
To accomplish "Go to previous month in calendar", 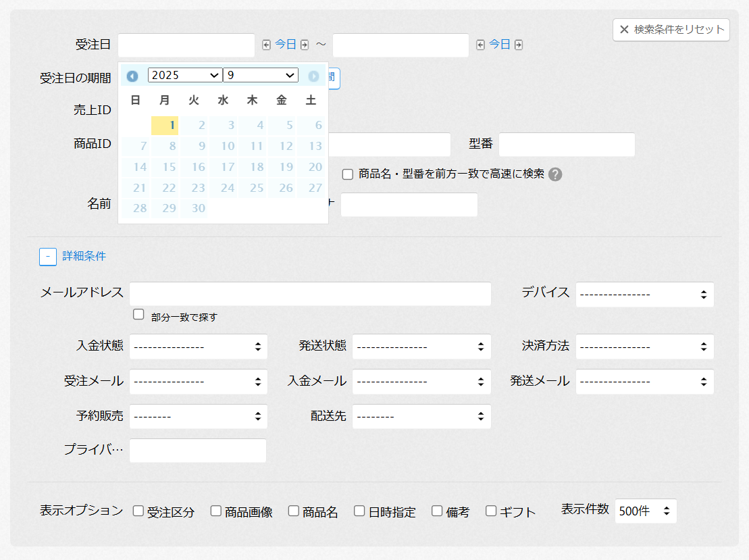I will 132,76.
